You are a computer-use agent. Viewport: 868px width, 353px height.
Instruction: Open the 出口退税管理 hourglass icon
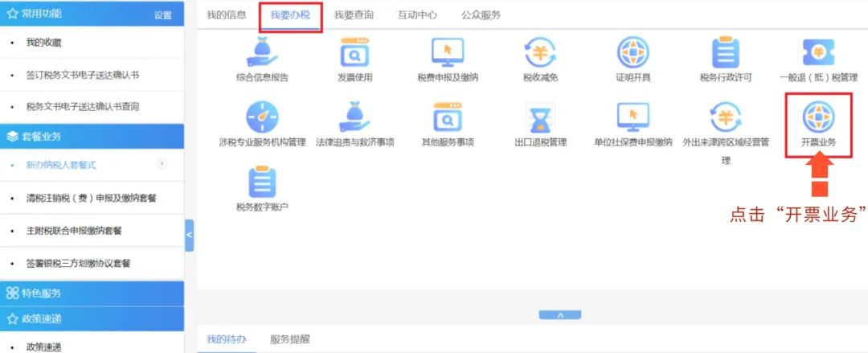click(540, 117)
